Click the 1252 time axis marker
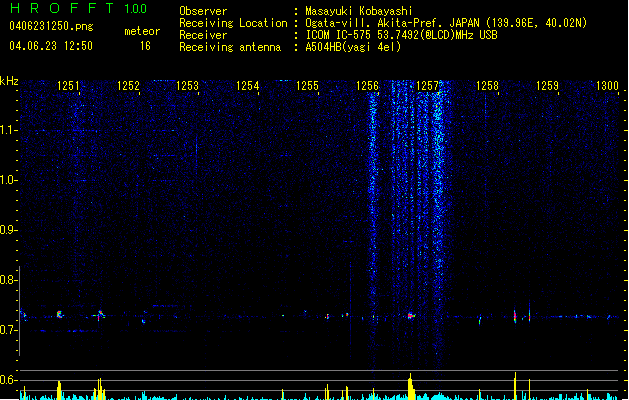Image resolution: width=629 pixels, height=400 pixels. click(128, 85)
